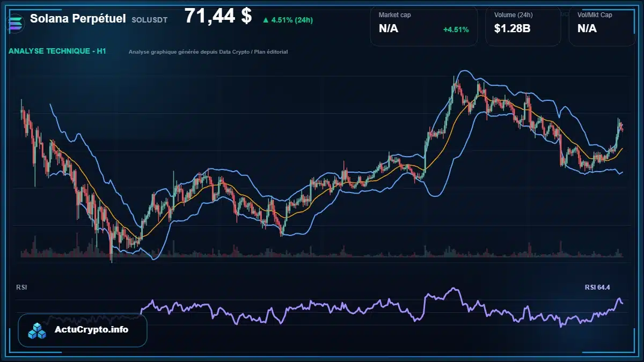Click the 4.51% (24h) change indicator
The height and width of the screenshot is (362, 644).
[x=288, y=20]
